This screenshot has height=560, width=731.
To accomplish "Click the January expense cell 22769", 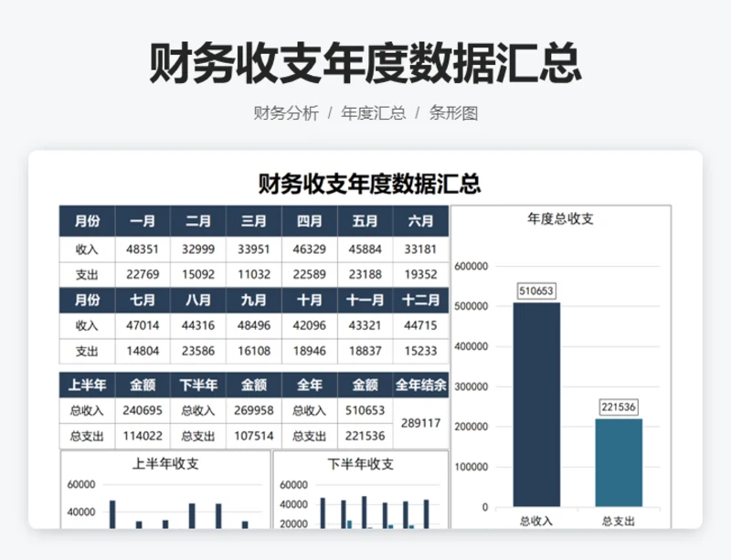I will pos(143,274).
